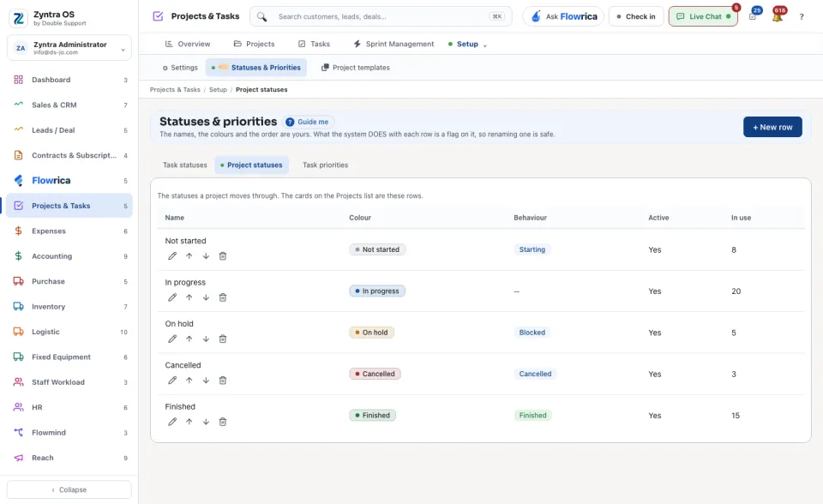The width and height of the screenshot is (823, 504).
Task: Delete the Not started status
Action: (x=223, y=256)
